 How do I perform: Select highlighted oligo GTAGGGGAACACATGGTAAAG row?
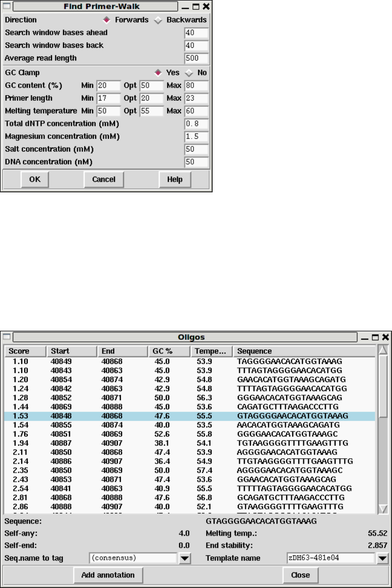[189, 416]
